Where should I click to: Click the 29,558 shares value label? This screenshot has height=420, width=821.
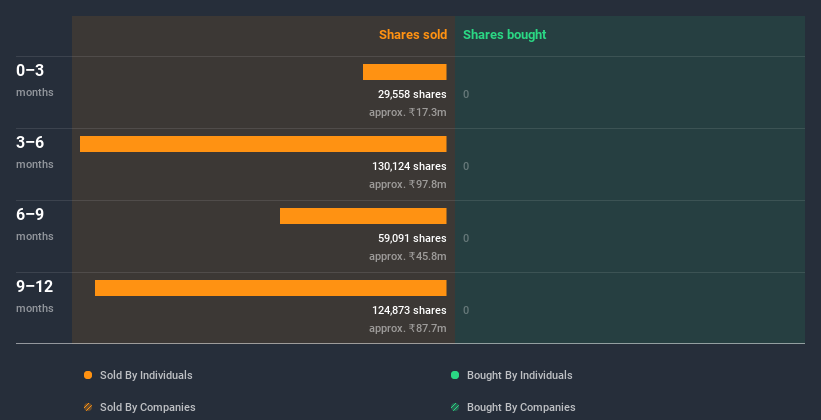tap(412, 94)
